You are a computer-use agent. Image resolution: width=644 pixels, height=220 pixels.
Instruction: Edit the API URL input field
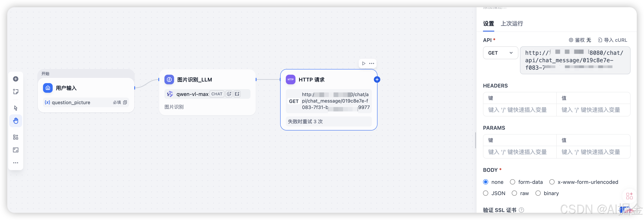click(x=575, y=60)
